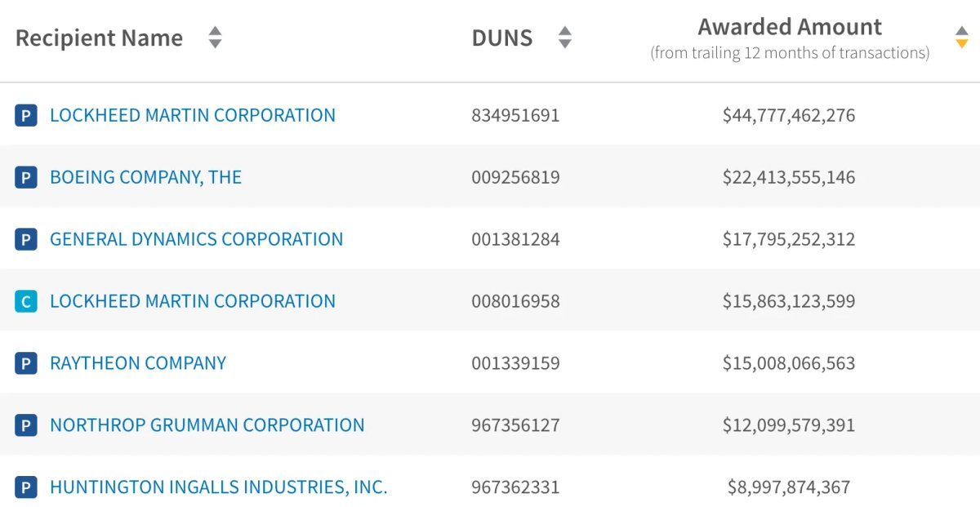Click the P badge beside General Dynamics Corporation

coord(26,239)
